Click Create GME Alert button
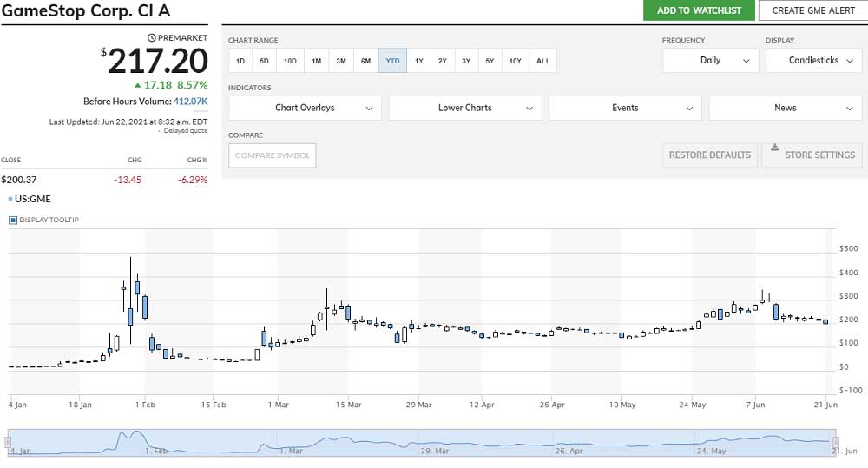 click(813, 10)
